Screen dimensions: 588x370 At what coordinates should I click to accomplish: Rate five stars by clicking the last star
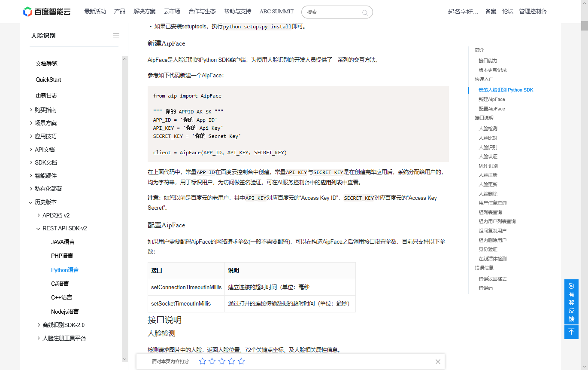(241, 361)
